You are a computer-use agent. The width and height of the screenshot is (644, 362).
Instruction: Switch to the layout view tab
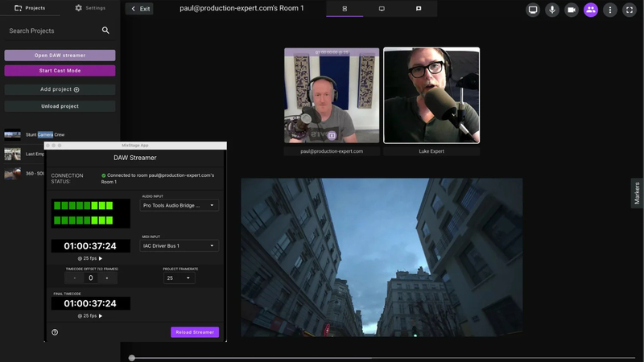(x=345, y=9)
